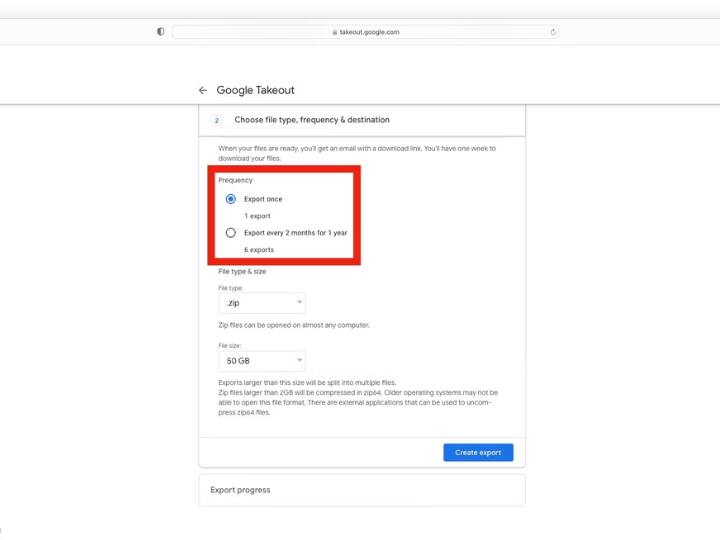Reload the page with the refresh icon
This screenshot has width=720, height=540.
click(x=553, y=32)
